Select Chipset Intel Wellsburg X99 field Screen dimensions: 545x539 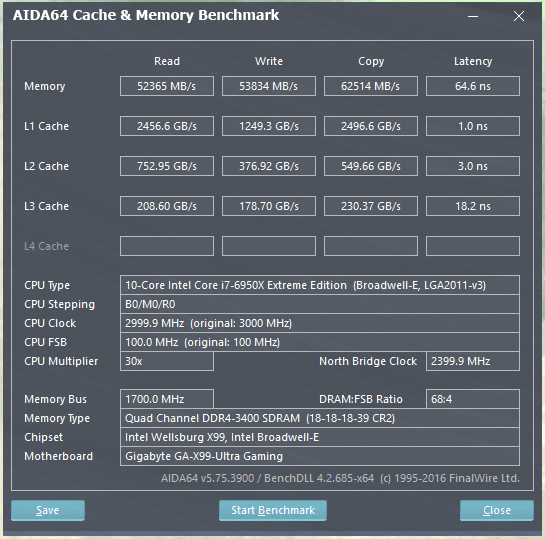coord(320,437)
